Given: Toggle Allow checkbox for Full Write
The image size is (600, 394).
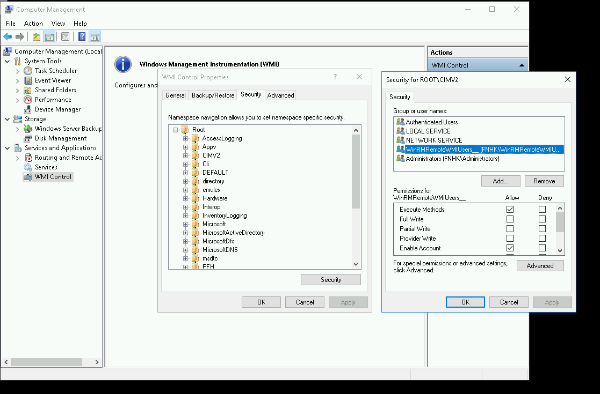Looking at the screenshot, I should pyautogui.click(x=510, y=219).
